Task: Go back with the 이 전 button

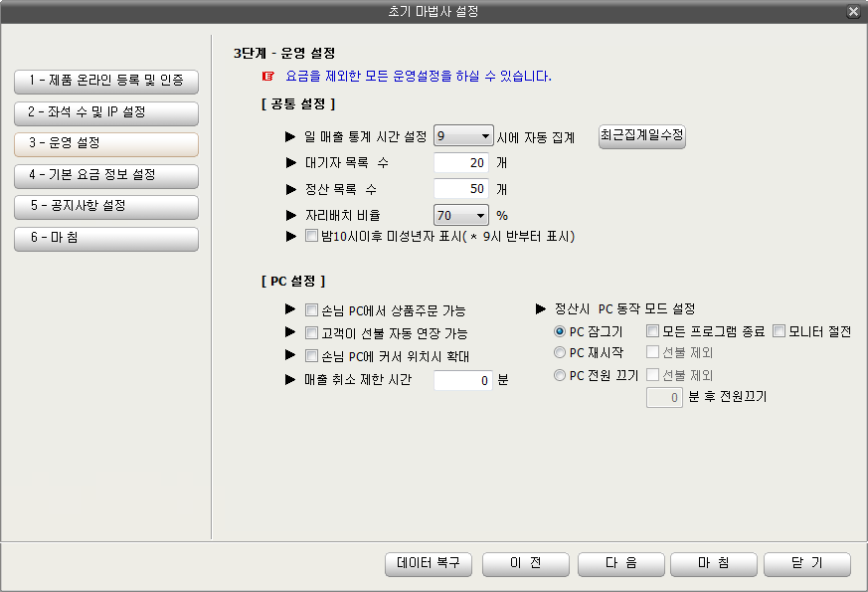Action: click(526, 564)
